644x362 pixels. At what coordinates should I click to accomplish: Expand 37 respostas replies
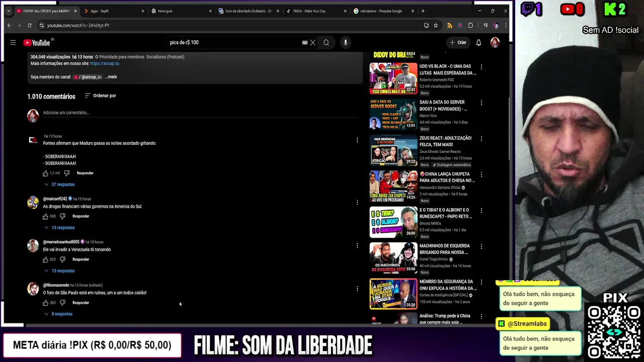point(59,185)
